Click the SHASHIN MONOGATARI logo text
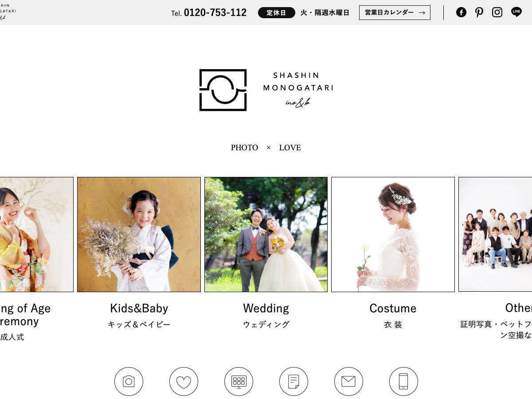This screenshot has height=399, width=532. (x=298, y=82)
